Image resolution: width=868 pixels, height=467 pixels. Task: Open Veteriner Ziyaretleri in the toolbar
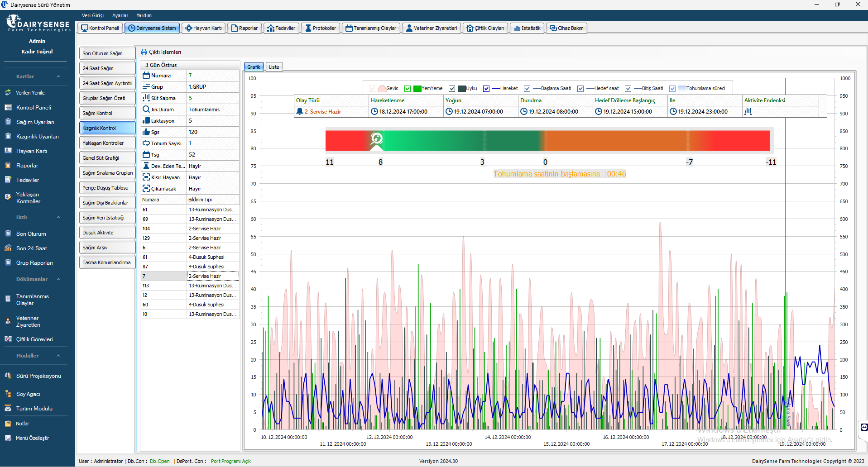(432, 28)
